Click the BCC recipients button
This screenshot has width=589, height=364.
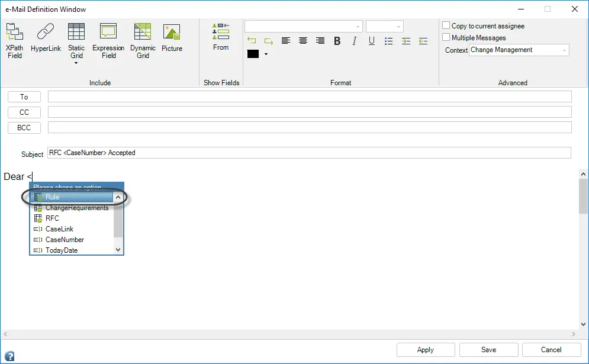tap(24, 128)
